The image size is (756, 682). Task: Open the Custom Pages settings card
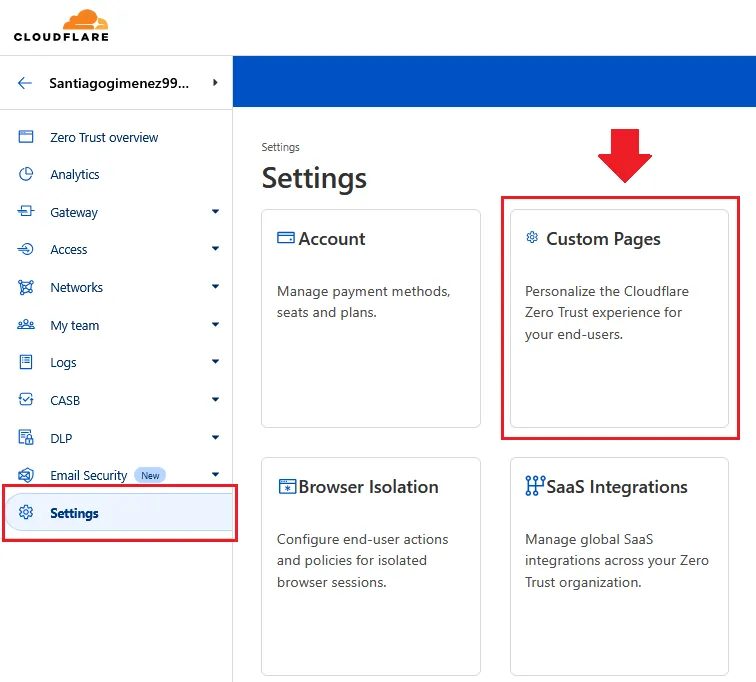click(x=619, y=317)
